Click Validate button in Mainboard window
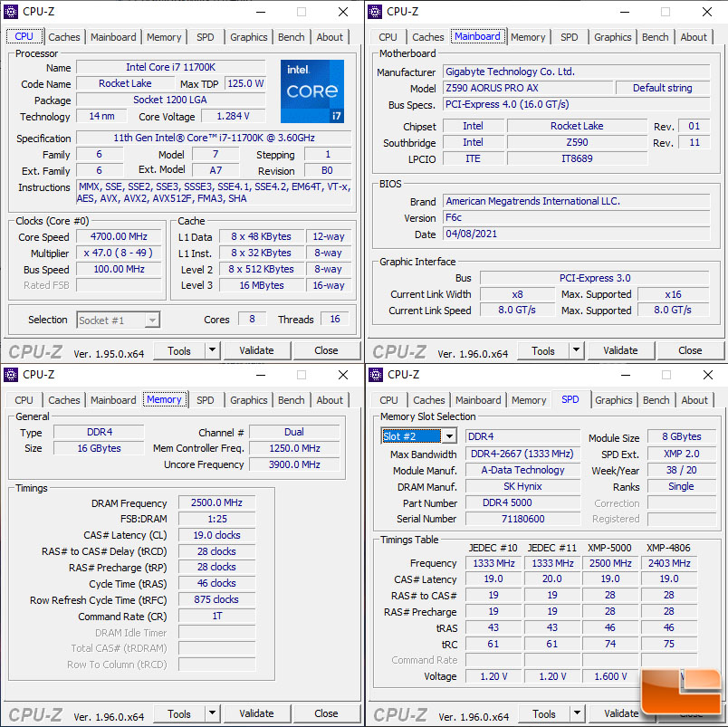The width and height of the screenshot is (728, 727). pyautogui.click(x=620, y=350)
